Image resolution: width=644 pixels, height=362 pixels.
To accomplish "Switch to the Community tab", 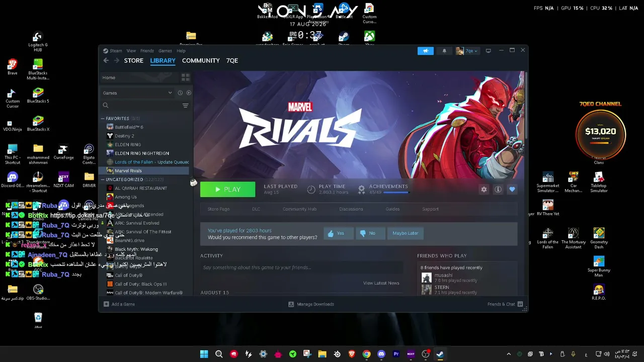I will [x=201, y=60].
